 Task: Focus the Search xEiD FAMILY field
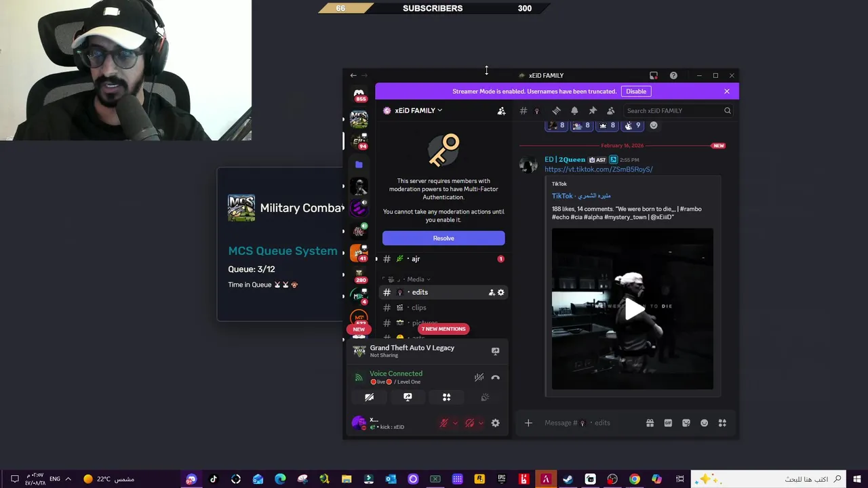(678, 110)
